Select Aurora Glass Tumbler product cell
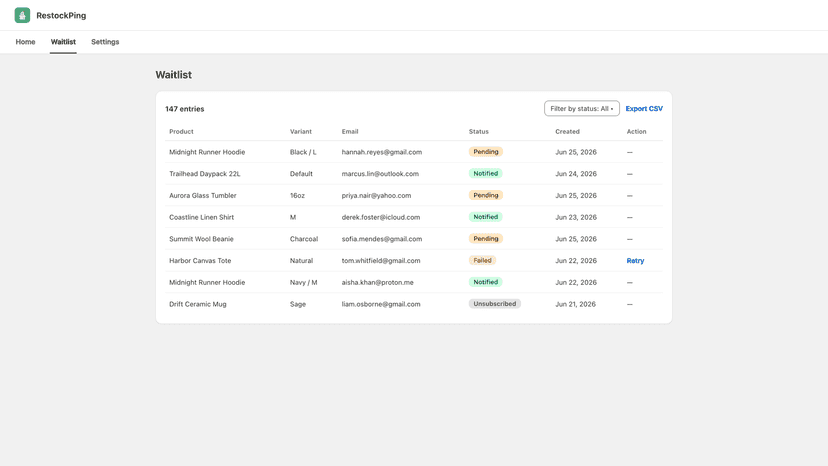Viewport: 828px width, 466px height. click(203, 195)
